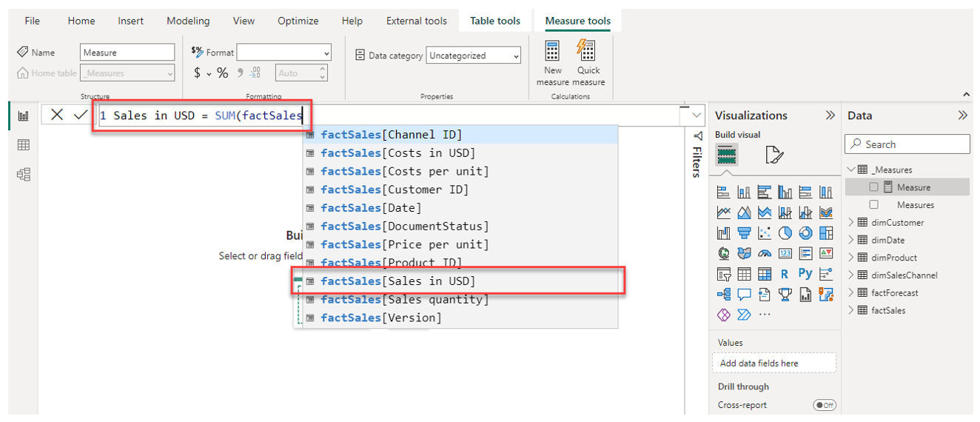
Task: Pick the area chart visual
Action: [x=745, y=213]
